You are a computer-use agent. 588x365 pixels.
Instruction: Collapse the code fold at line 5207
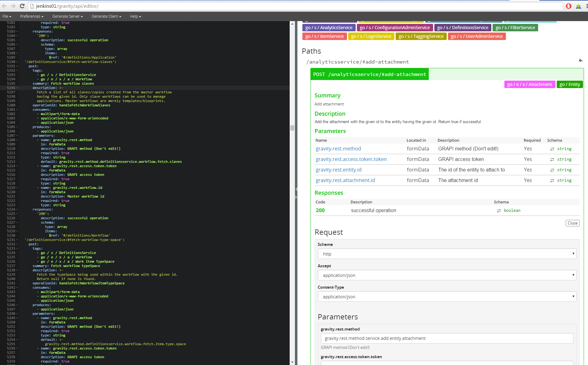[17, 136]
